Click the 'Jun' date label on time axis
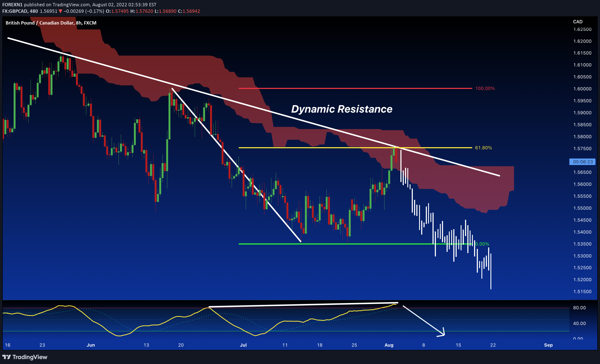 91,345
